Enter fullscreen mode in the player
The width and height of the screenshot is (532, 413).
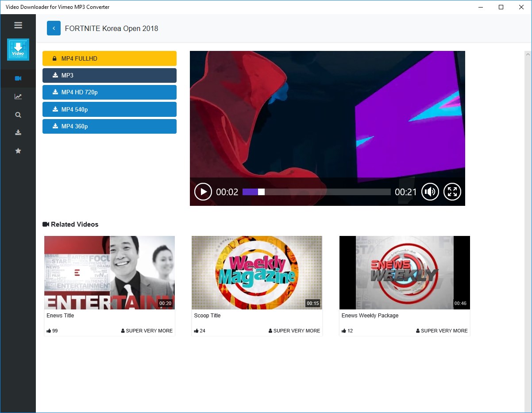pyautogui.click(x=452, y=192)
